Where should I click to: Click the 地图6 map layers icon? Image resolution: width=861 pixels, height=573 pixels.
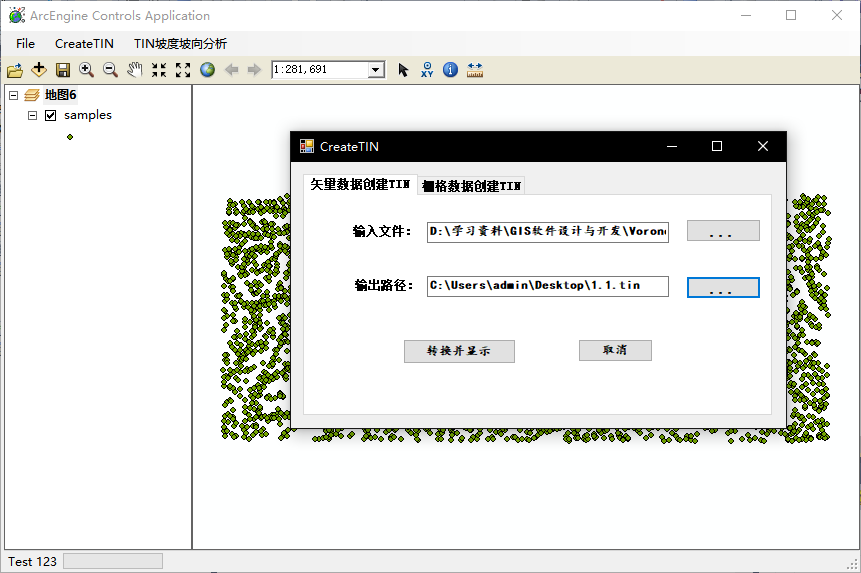32,95
